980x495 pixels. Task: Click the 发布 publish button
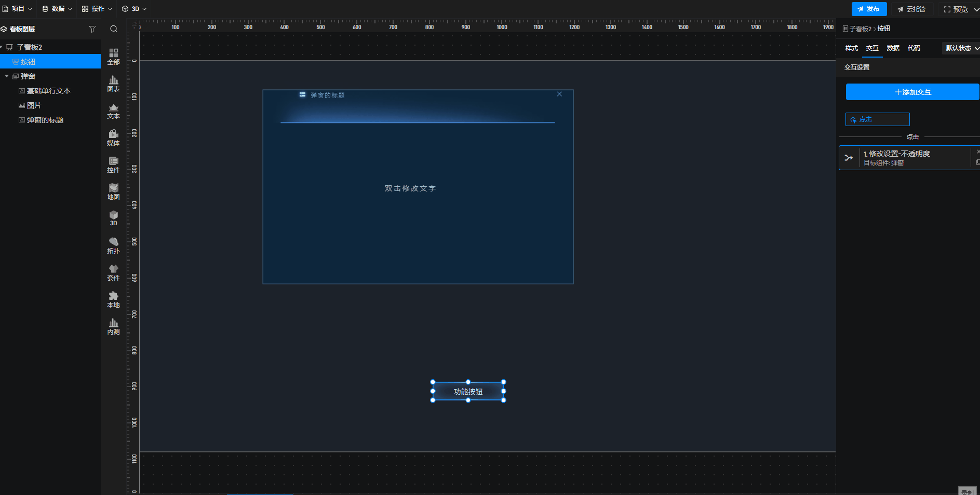[868, 9]
